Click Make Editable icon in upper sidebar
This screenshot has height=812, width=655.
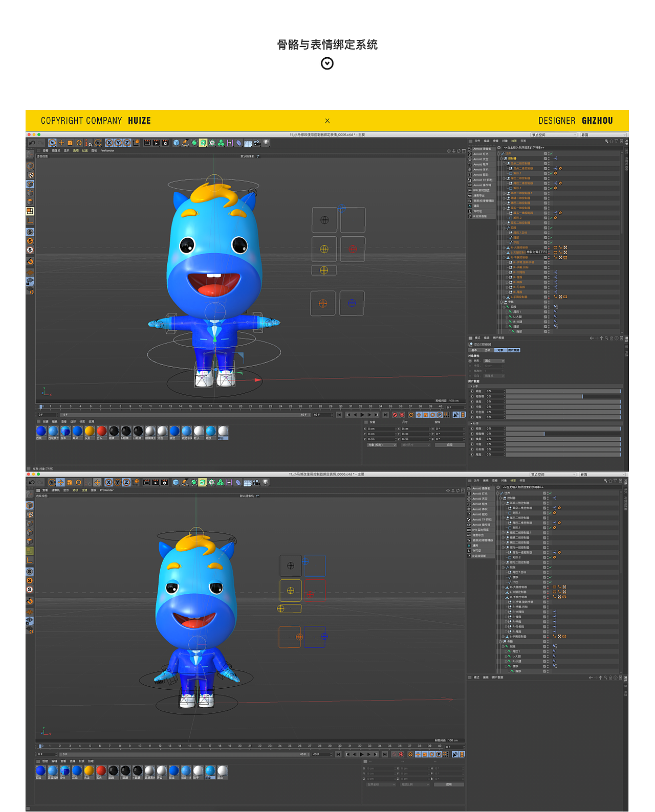coord(30,153)
